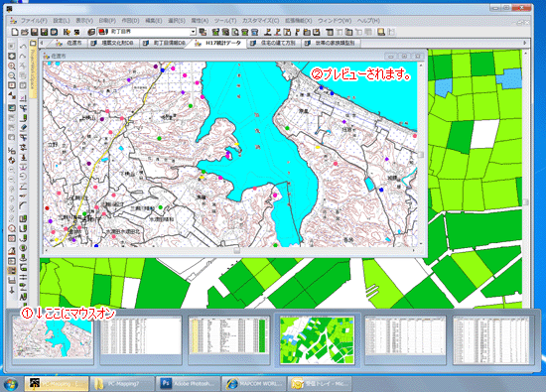
Task: Open the ファイル(F) menu
Action: click(x=34, y=21)
